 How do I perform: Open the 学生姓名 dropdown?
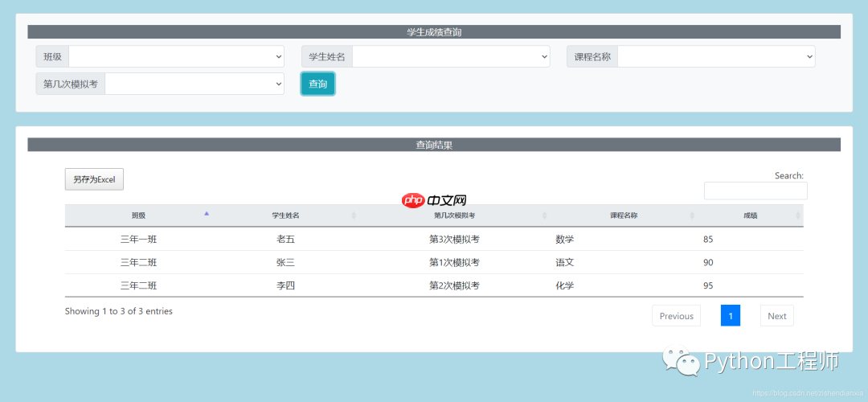pos(451,56)
